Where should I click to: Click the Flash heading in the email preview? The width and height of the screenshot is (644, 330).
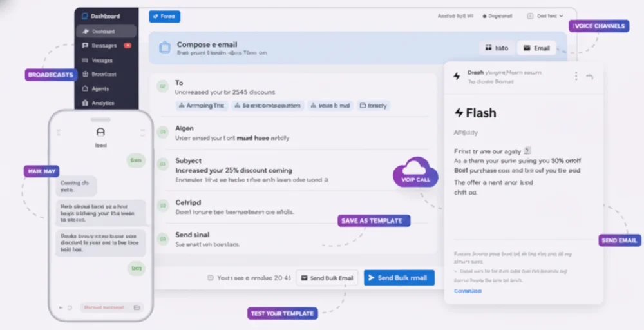[x=475, y=113]
